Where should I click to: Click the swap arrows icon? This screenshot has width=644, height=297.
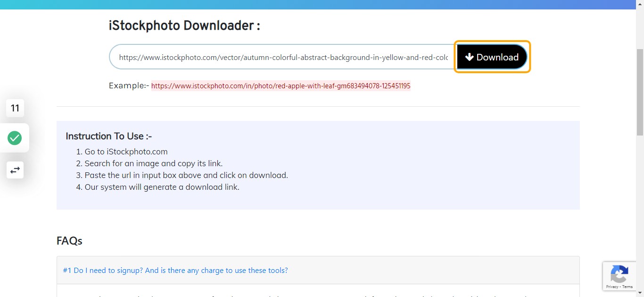[15, 170]
